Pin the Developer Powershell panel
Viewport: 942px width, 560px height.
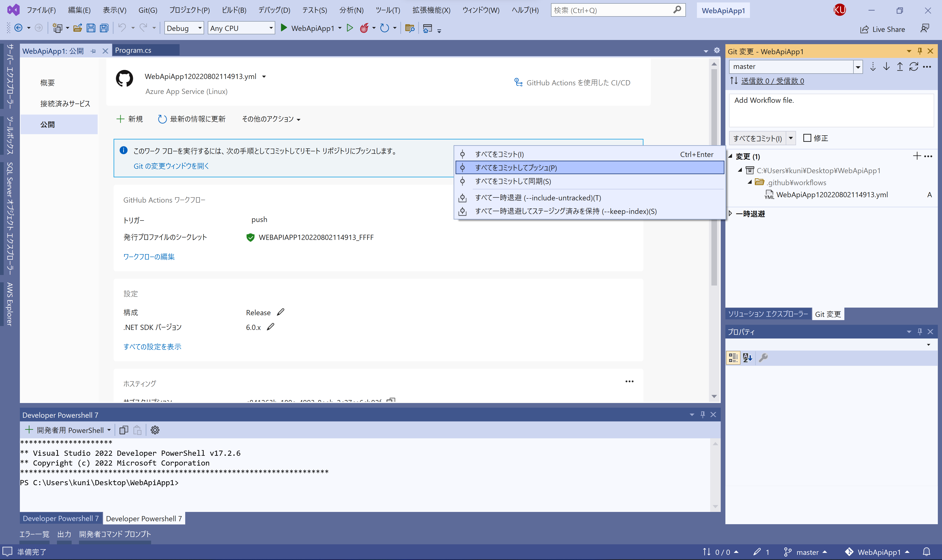pyautogui.click(x=702, y=414)
